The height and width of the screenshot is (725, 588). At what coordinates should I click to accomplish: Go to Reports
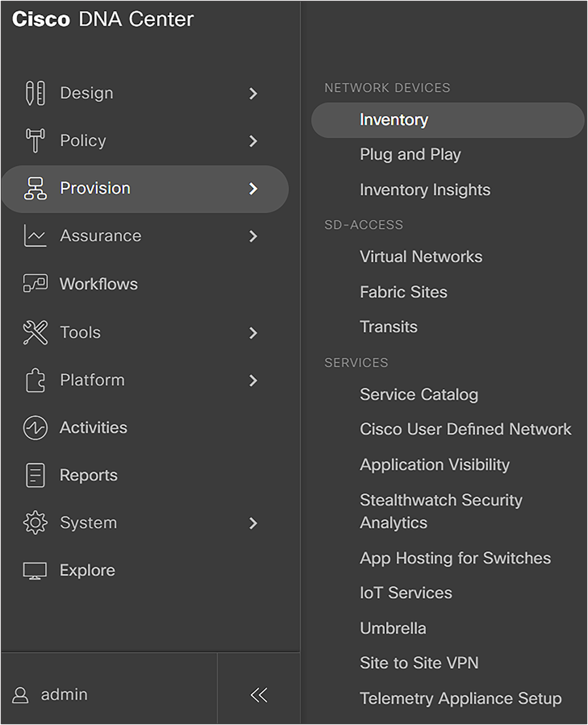click(x=89, y=475)
